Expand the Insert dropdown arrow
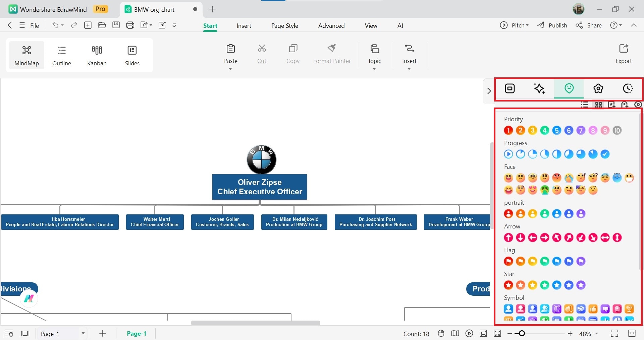Viewport: 644px width, 340px height. (409, 69)
